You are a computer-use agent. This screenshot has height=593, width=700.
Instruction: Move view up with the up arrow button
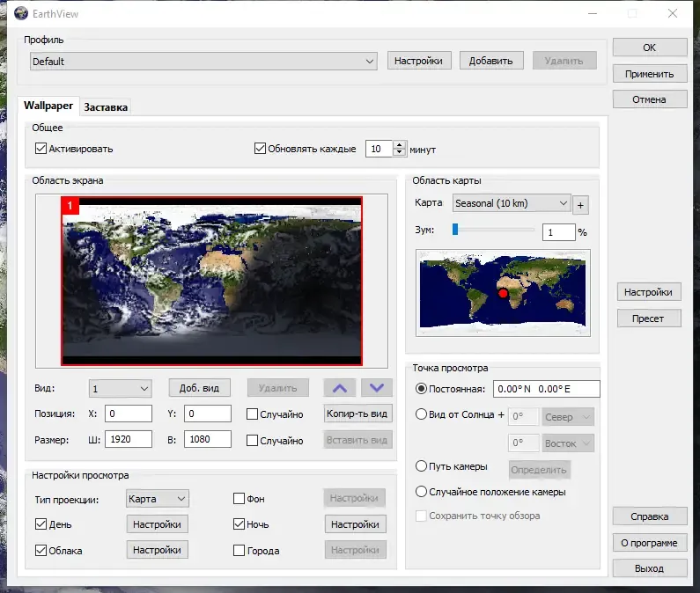(x=339, y=388)
